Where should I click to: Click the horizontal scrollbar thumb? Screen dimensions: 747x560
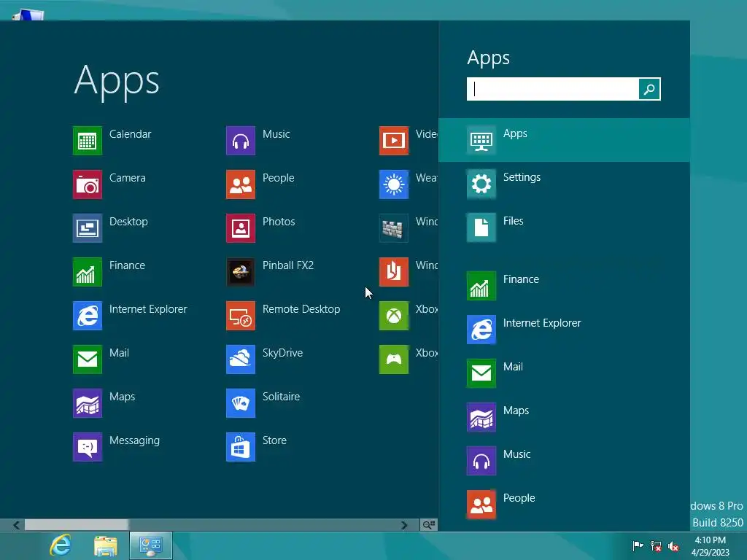(x=77, y=525)
